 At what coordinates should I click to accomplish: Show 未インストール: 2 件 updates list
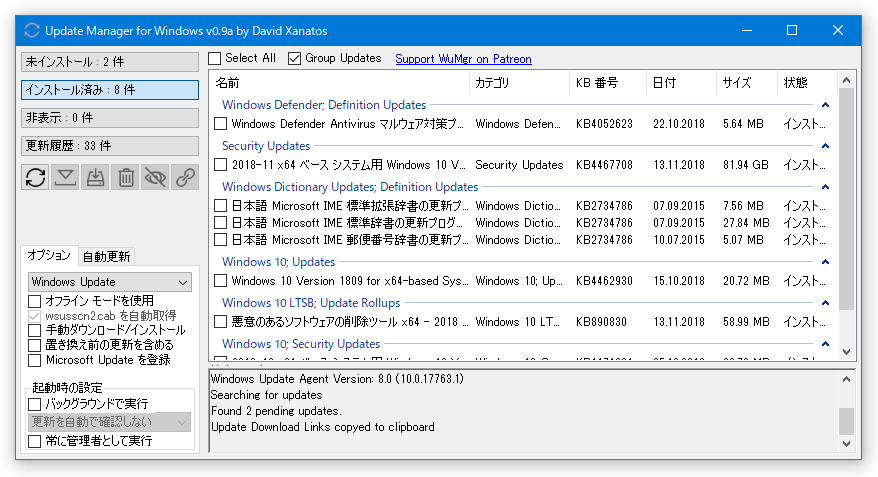click(x=110, y=62)
